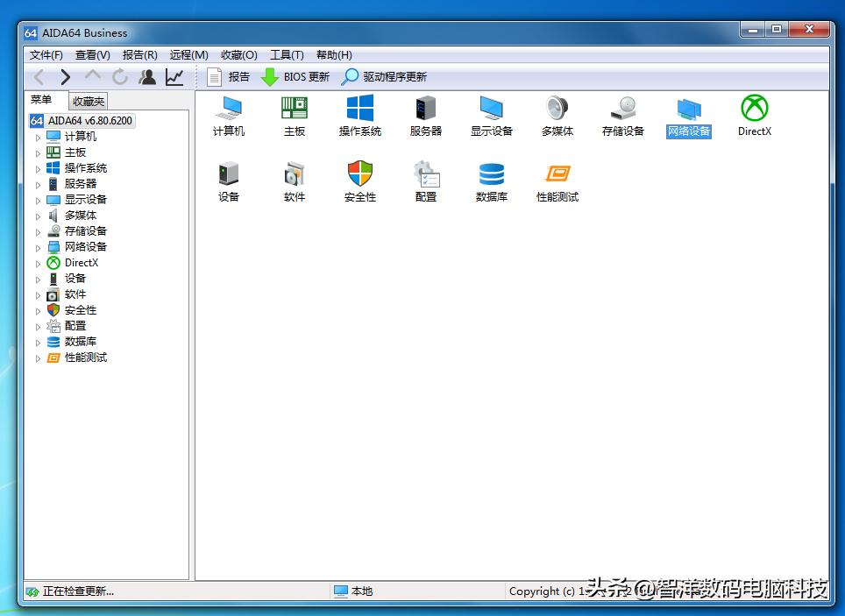The height and width of the screenshot is (616, 845).
Task: Switch to the 收藏夹 tab
Action: click(x=89, y=102)
